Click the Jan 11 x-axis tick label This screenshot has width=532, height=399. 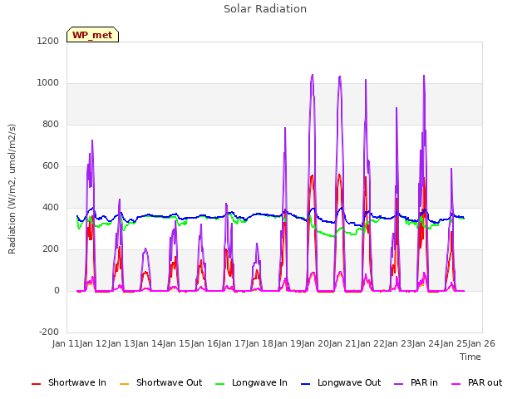pyautogui.click(x=66, y=343)
